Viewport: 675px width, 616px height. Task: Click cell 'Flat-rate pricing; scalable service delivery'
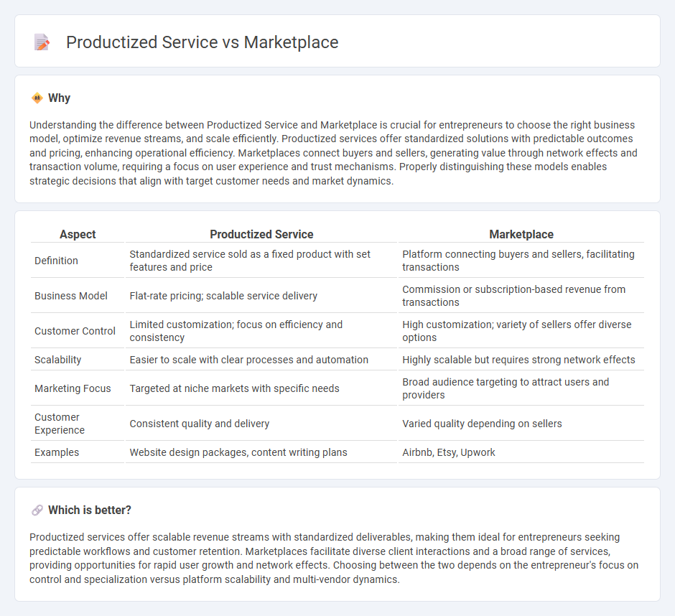tap(261, 296)
